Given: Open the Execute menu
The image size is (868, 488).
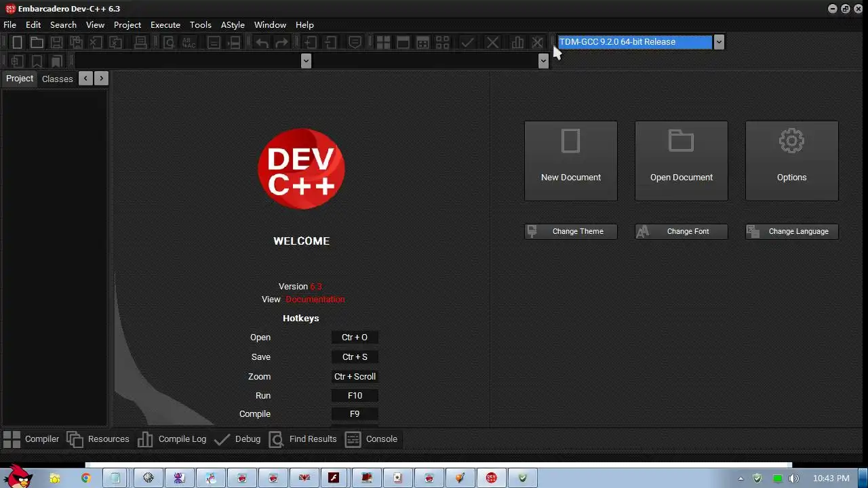Looking at the screenshot, I should coord(165,24).
